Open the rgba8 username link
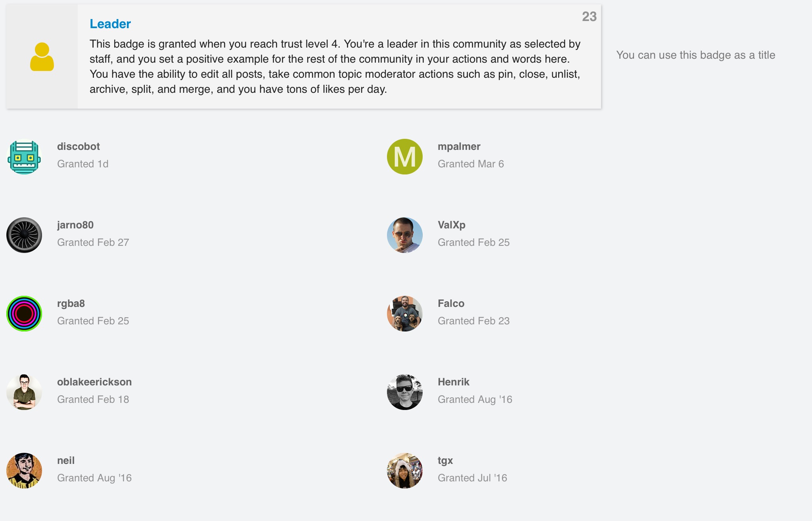This screenshot has height=521, width=812. click(x=71, y=303)
